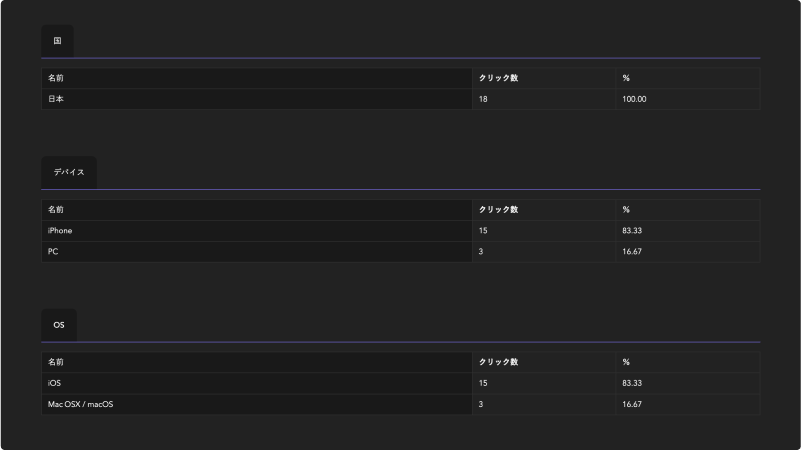Screen dimensions: 801x450
Task: Click the click count 15 in iOS row
Action: 484,383
